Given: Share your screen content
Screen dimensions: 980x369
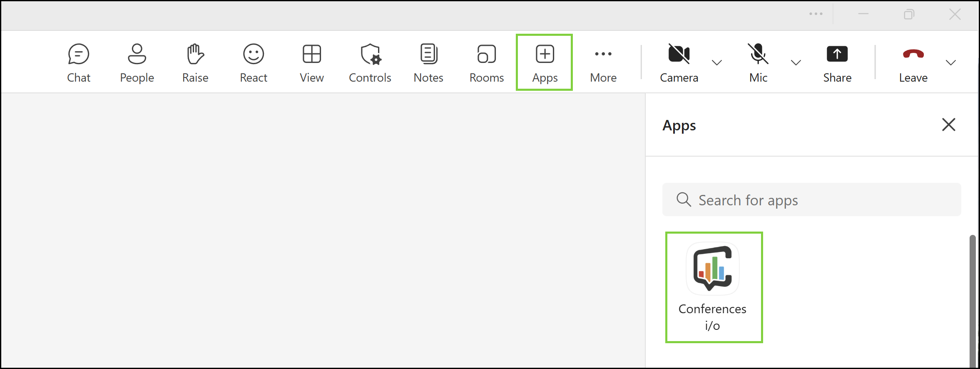Looking at the screenshot, I should (x=837, y=63).
